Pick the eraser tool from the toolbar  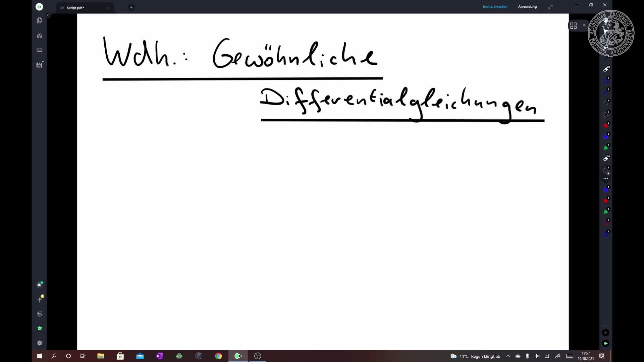606,69
